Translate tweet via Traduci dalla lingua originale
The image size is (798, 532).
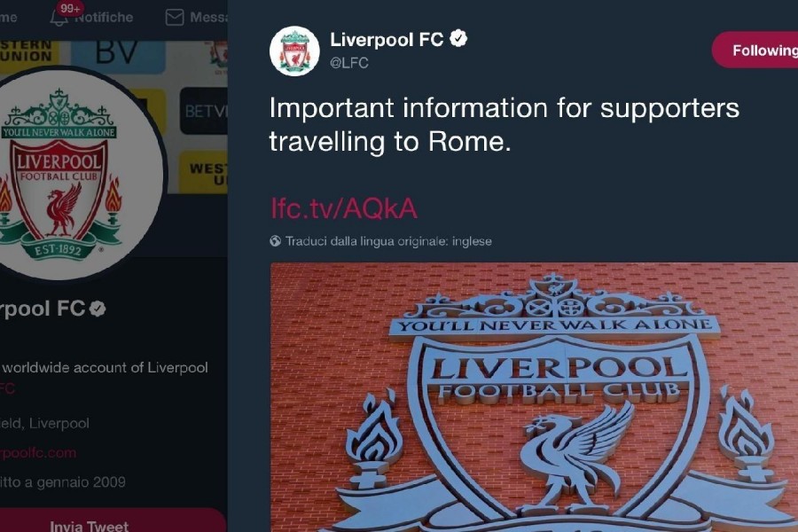(388, 241)
